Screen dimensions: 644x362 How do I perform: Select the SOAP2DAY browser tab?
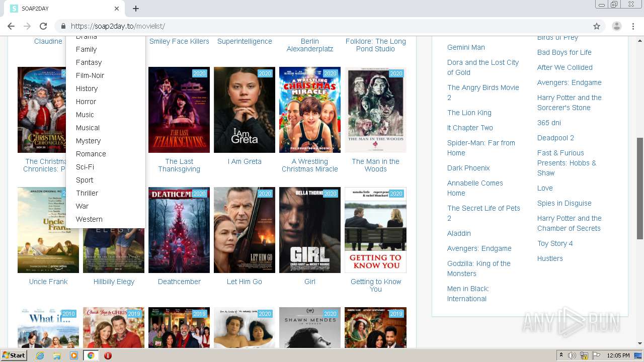click(x=64, y=9)
